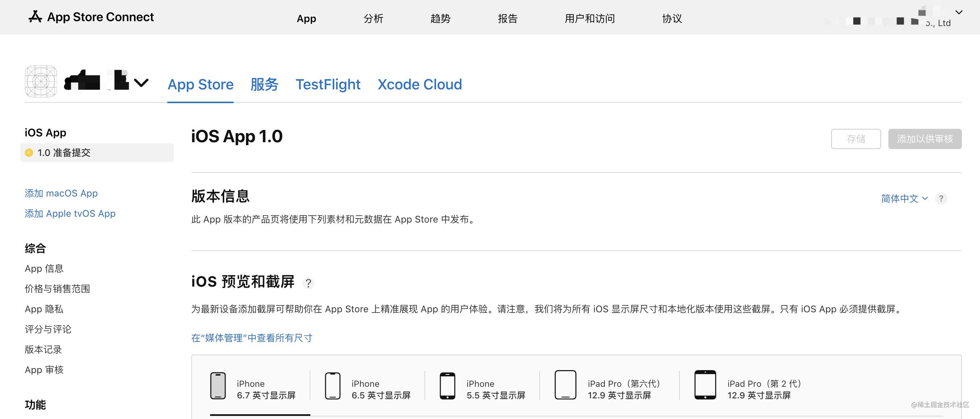
Task: Select the iPhone 6.5 英寸显示屏 device icon
Action: click(x=332, y=386)
